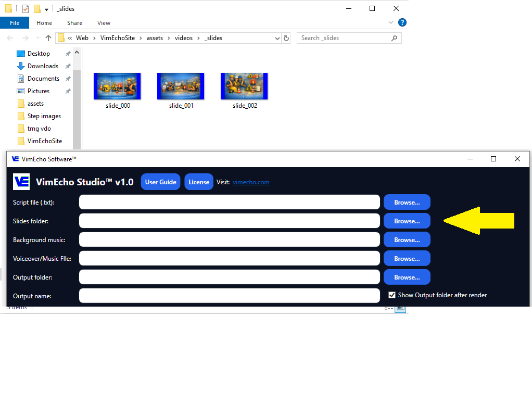Switch to thumbnail view via status bar icon
532x405 pixels.
pyautogui.click(x=400, y=308)
